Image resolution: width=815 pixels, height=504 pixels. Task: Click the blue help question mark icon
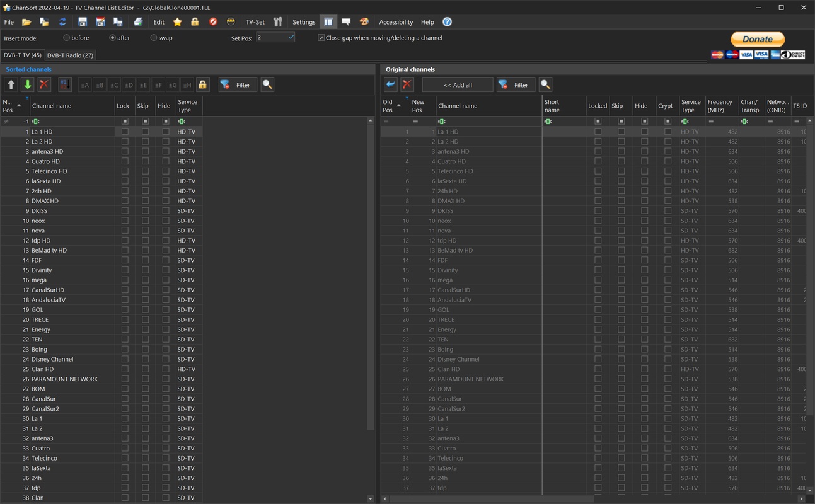[x=447, y=22]
